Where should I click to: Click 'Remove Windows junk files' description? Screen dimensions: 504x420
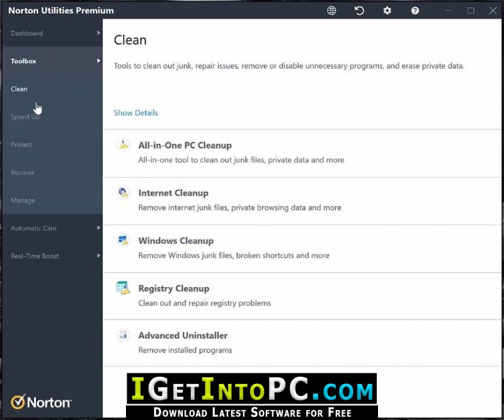pos(234,256)
